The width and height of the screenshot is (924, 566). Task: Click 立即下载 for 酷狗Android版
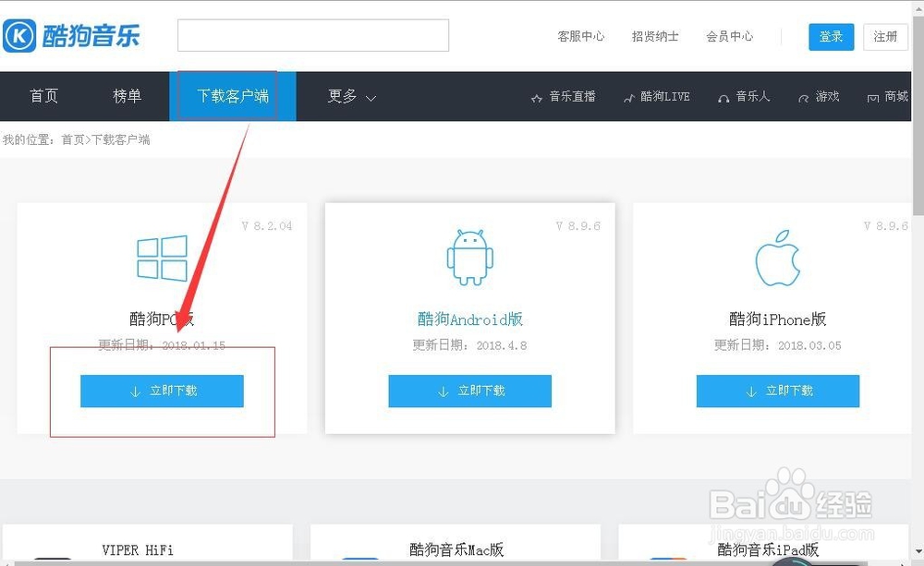point(469,391)
